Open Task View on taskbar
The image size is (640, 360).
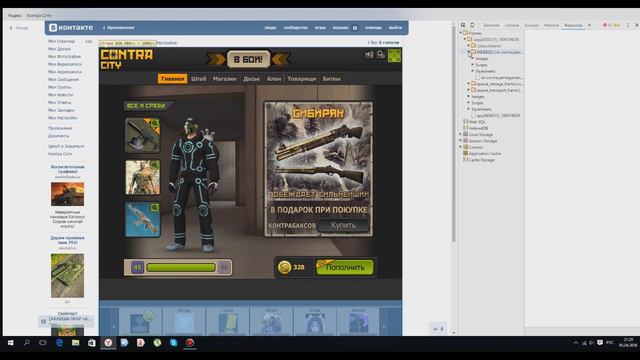coord(42,343)
